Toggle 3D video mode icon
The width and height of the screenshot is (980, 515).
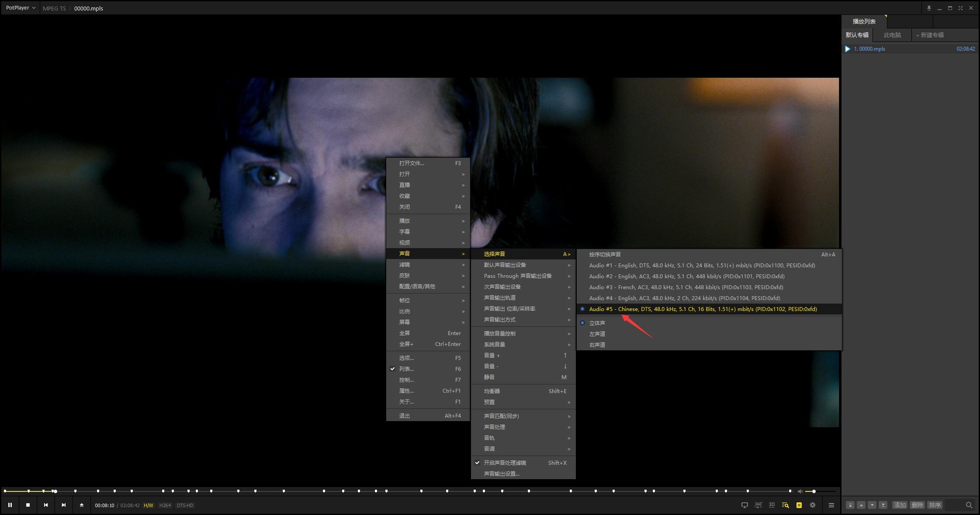pyautogui.click(x=772, y=505)
